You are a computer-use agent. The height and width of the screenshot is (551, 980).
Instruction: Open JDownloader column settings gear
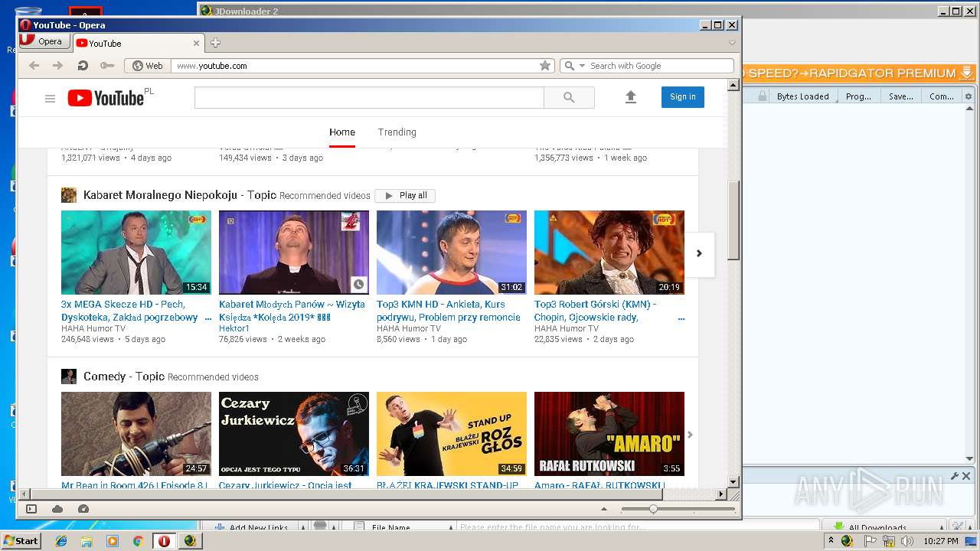click(969, 96)
